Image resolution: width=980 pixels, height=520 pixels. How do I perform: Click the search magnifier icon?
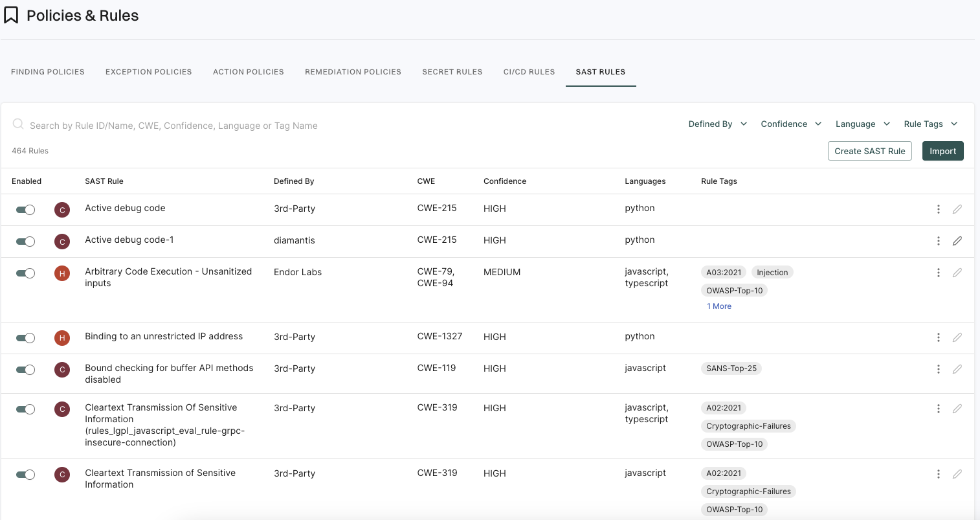(18, 124)
